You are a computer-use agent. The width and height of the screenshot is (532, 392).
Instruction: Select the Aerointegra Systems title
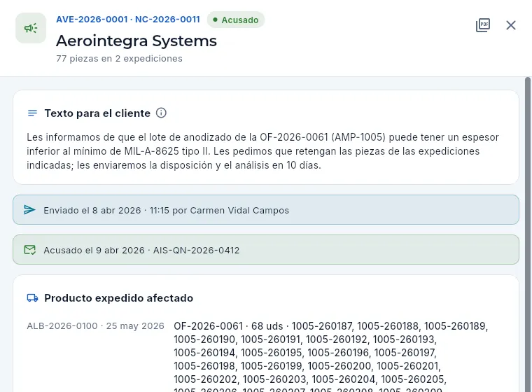coord(136,41)
